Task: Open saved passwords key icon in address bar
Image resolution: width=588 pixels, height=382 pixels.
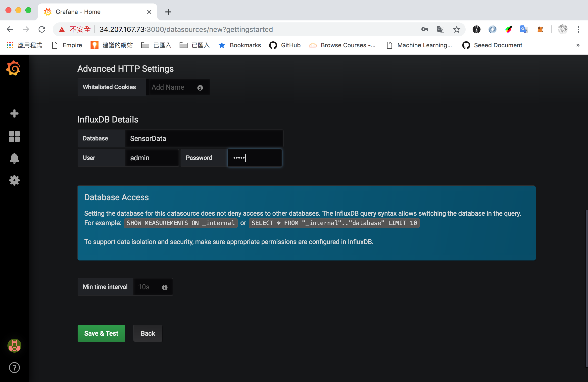Action: (x=425, y=29)
